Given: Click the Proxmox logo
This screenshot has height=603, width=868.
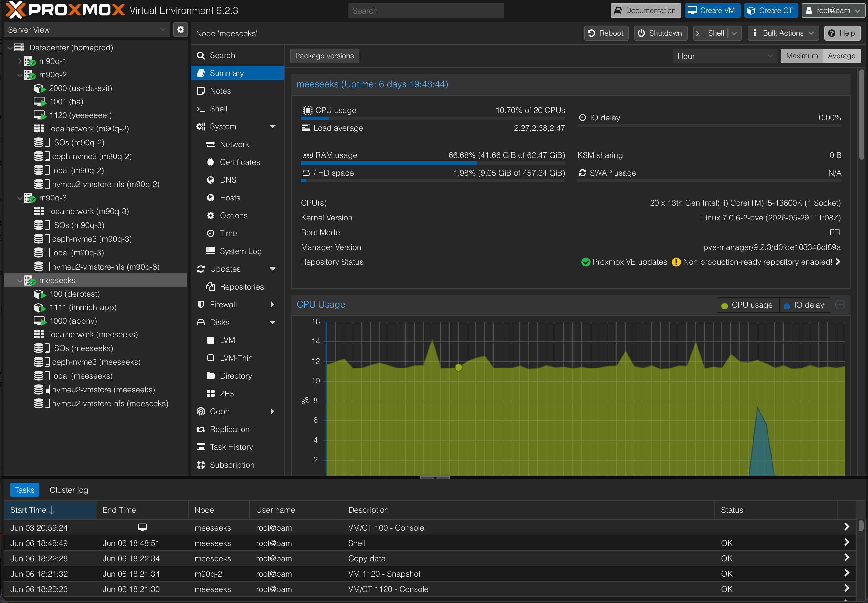Looking at the screenshot, I should tap(65, 10).
